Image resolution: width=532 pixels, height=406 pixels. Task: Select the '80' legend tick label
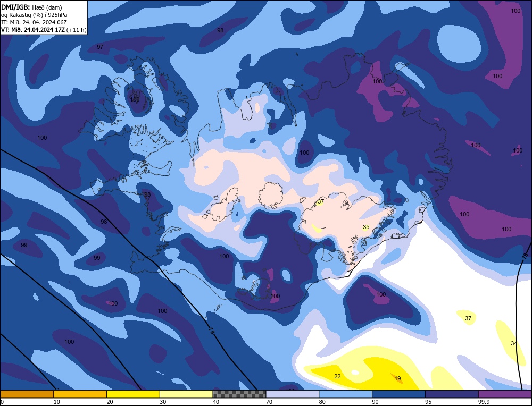(x=322, y=402)
